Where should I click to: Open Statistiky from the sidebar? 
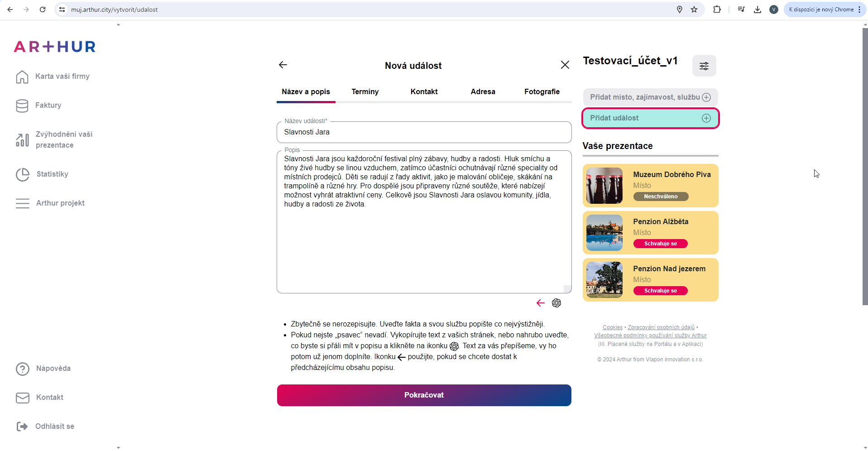click(x=52, y=174)
